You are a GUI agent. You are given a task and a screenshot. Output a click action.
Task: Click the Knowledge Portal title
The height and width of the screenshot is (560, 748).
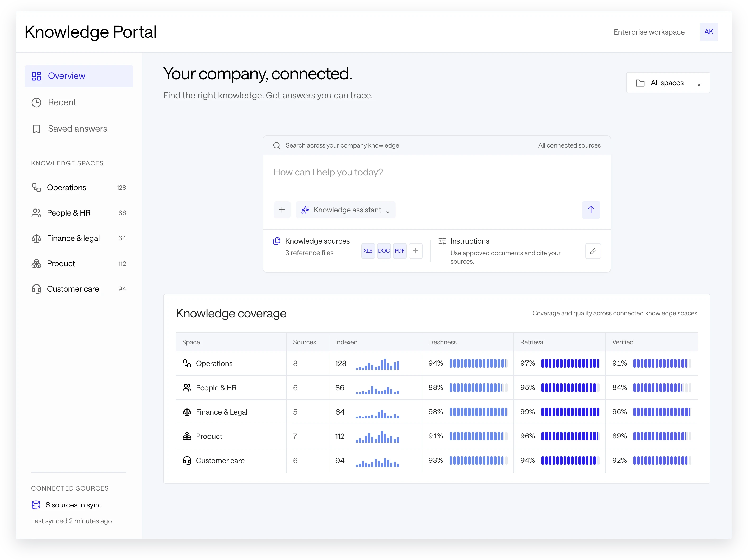click(x=90, y=32)
